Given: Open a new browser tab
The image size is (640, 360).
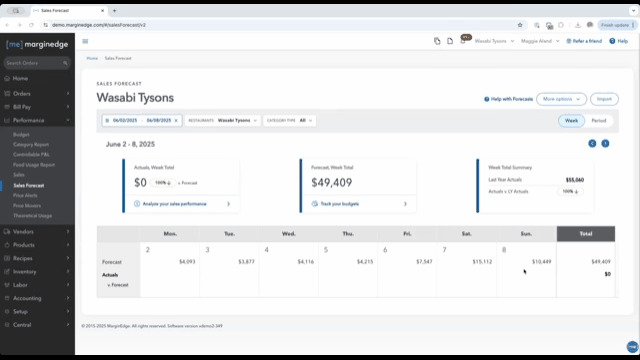Looking at the screenshot, I should pos(114,11).
